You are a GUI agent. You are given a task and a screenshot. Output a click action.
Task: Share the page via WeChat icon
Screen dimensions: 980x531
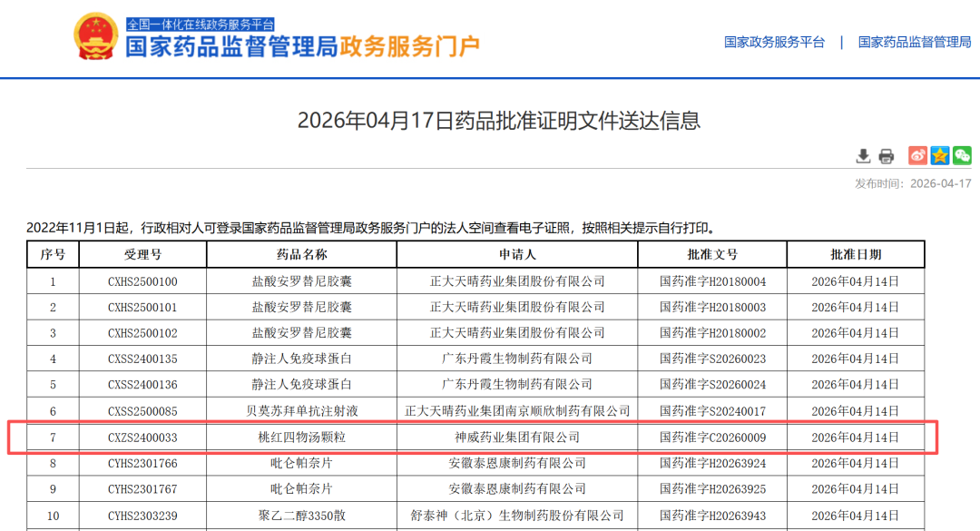pos(962,155)
